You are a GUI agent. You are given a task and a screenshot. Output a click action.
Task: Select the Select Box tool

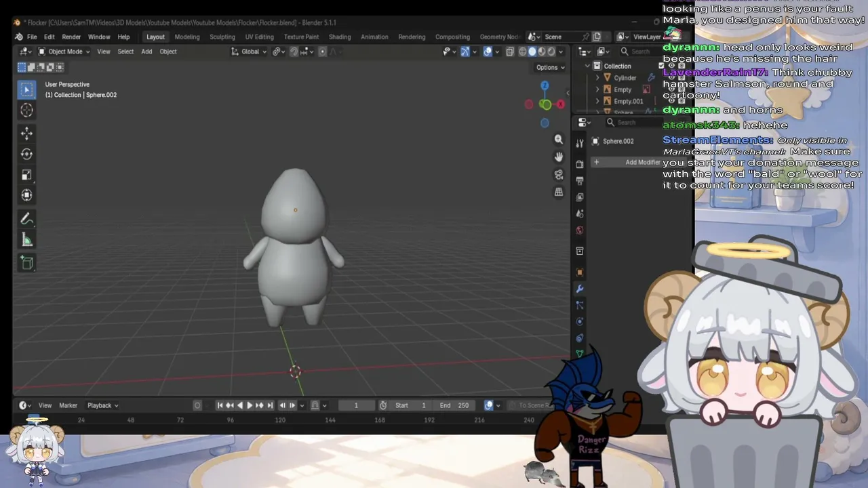pyautogui.click(x=26, y=89)
